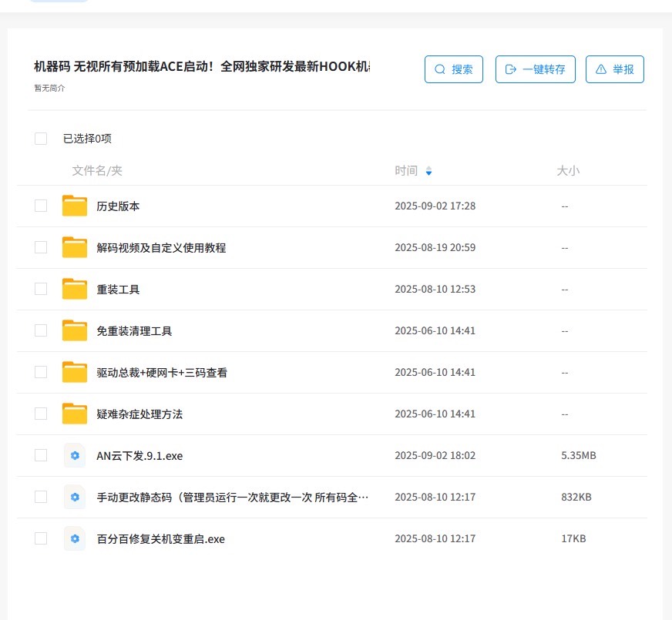
Task: Click the folder icon for 历史版本
Action: (75, 206)
